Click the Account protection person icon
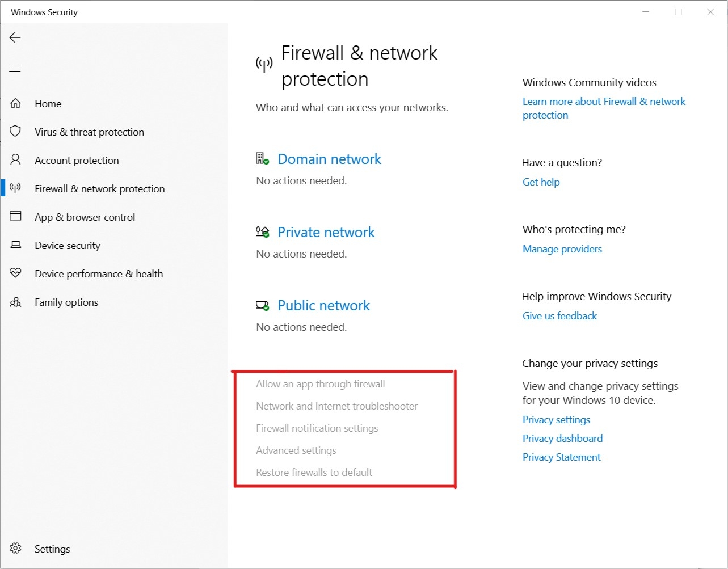This screenshot has width=728, height=569. (x=15, y=160)
